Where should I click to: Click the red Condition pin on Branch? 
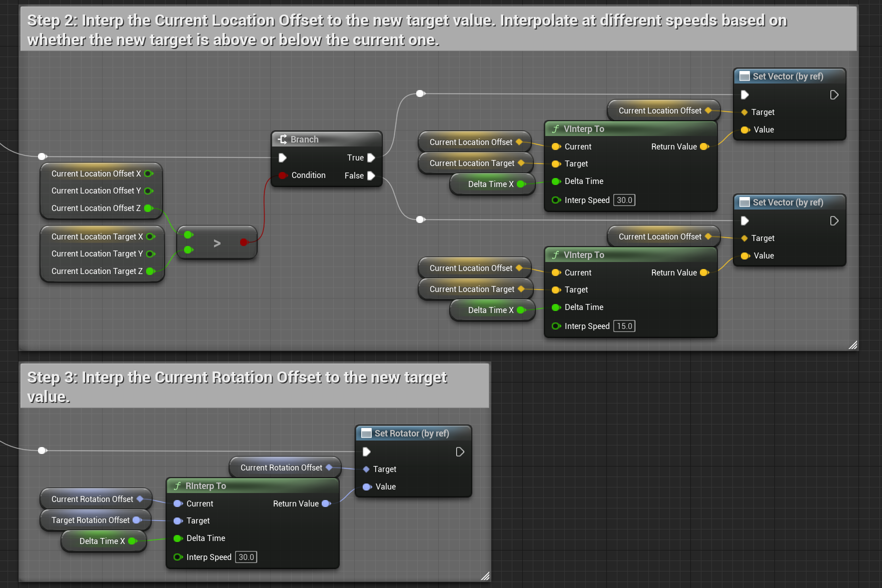pyautogui.click(x=283, y=175)
